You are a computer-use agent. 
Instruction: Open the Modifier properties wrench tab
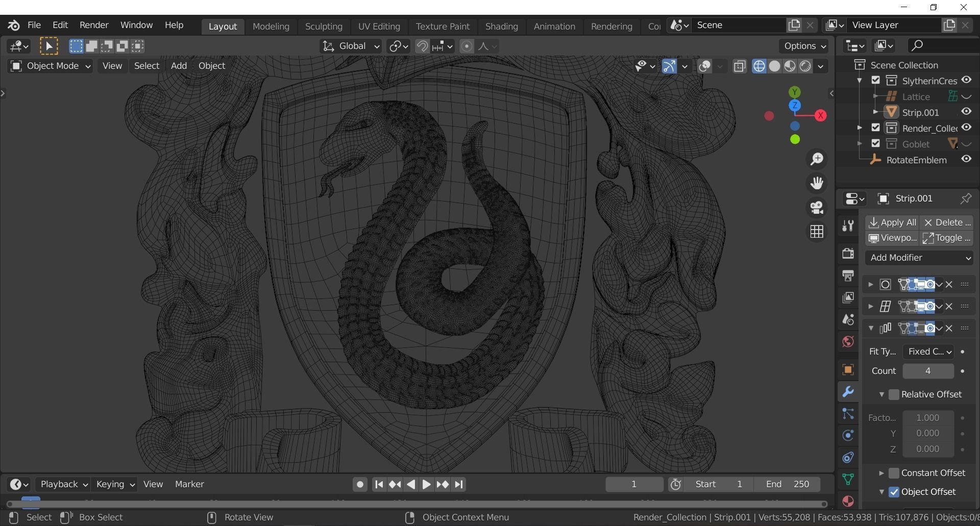point(848,391)
